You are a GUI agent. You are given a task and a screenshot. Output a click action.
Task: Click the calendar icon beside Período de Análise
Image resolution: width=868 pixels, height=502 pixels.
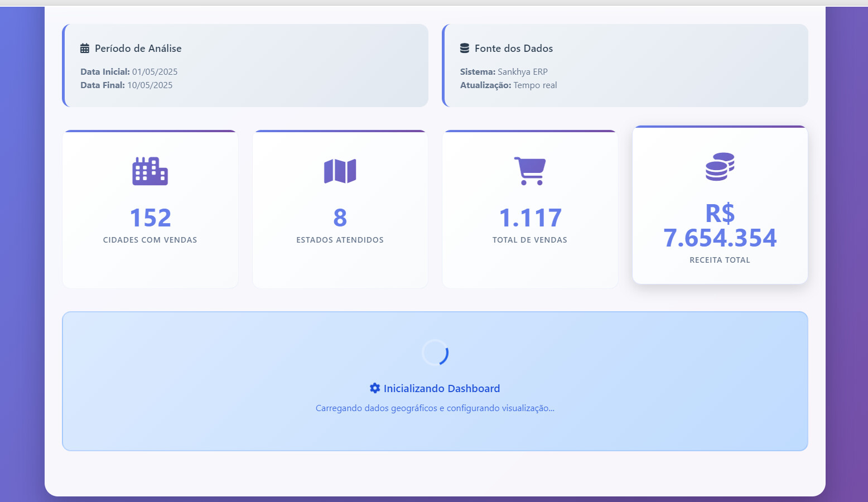pyautogui.click(x=85, y=49)
